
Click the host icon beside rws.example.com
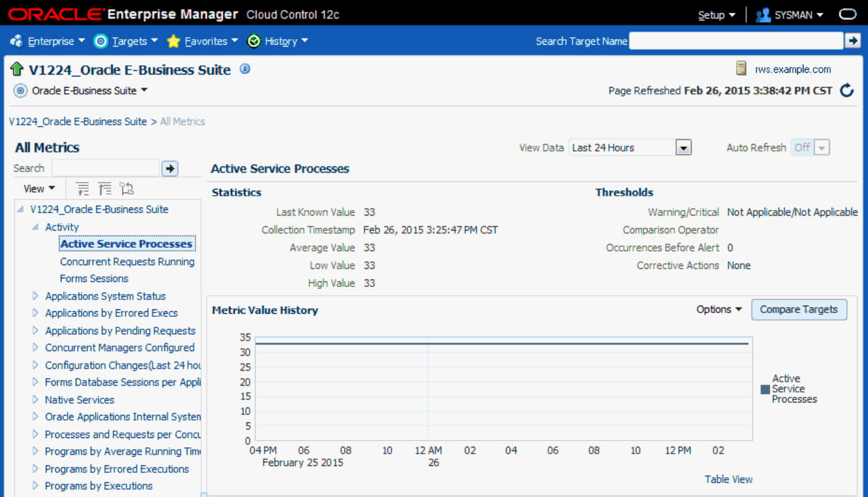click(x=741, y=68)
